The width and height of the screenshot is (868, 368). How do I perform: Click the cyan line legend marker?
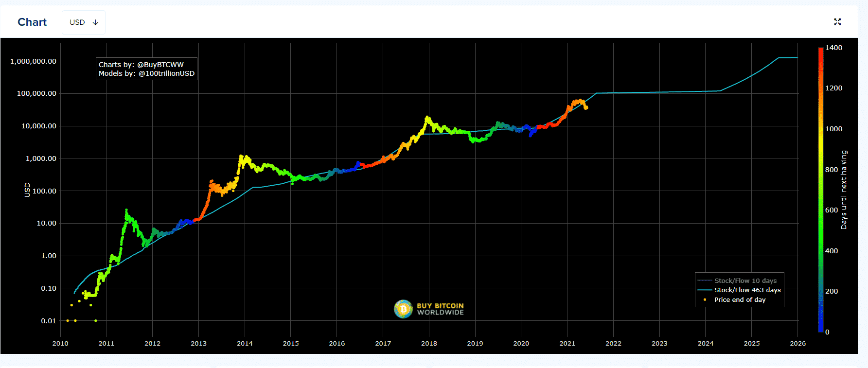tap(705, 290)
